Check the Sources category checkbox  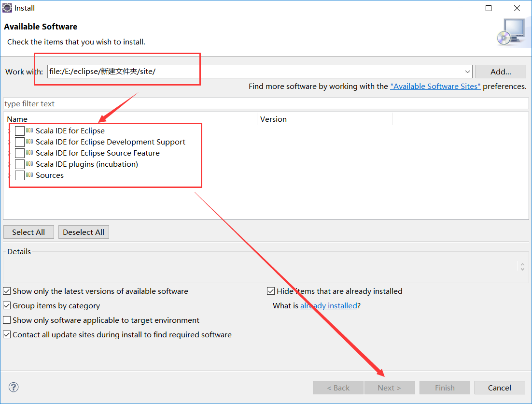(x=20, y=175)
